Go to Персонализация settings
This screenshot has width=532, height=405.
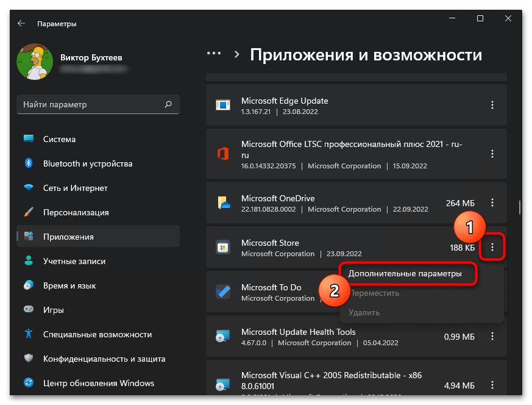pyautogui.click(x=76, y=212)
